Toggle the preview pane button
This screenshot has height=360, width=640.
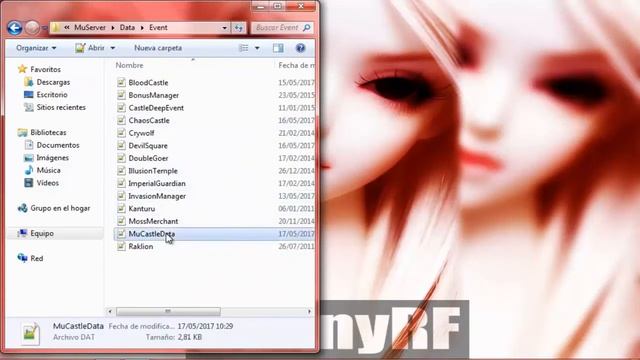coord(278,48)
